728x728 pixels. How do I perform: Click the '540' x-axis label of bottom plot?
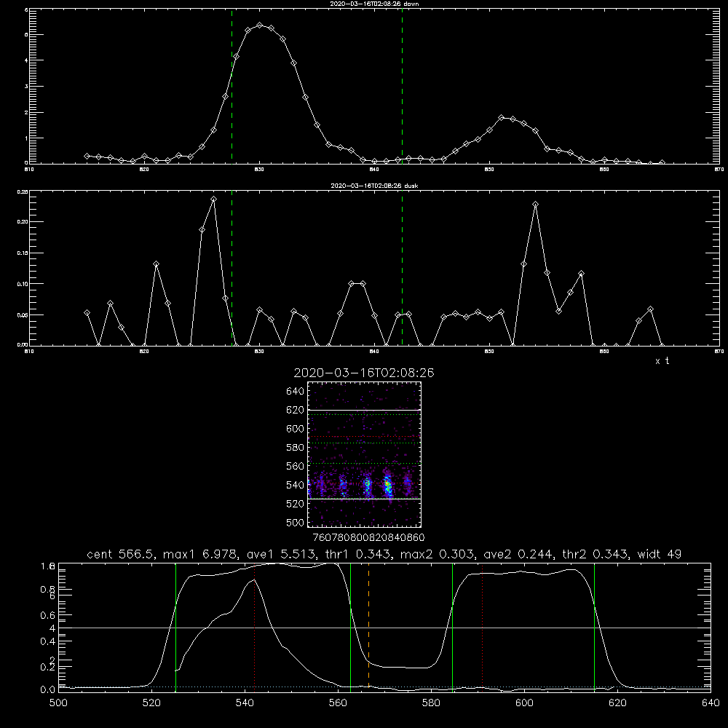tap(245, 703)
